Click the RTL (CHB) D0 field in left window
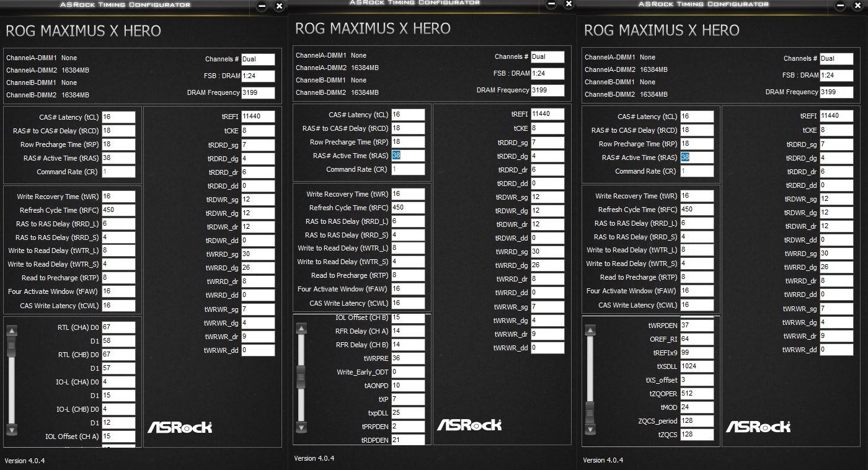The height and width of the screenshot is (470, 868). [118, 354]
